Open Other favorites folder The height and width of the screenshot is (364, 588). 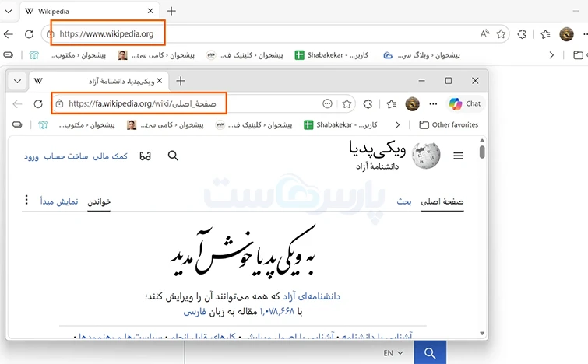click(449, 124)
